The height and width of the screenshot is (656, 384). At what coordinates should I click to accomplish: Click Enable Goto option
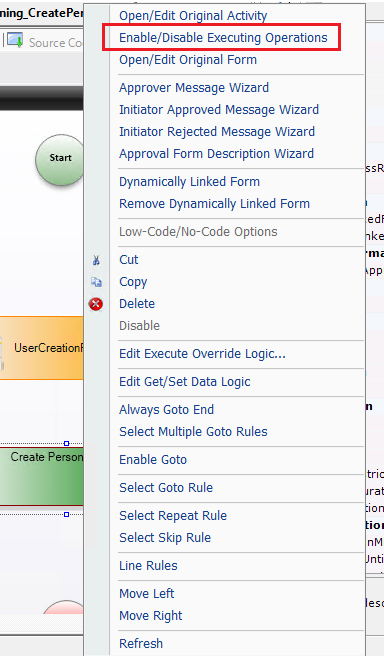[153, 460]
